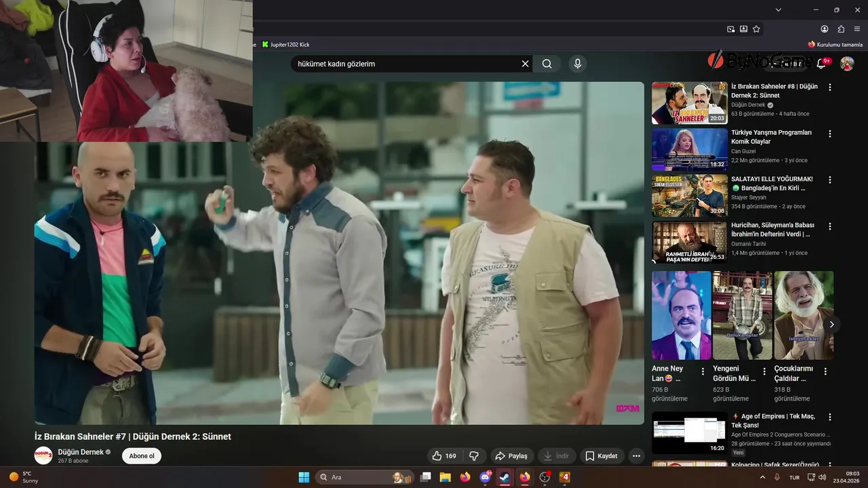Open the YouTube account avatar menu

[847, 64]
